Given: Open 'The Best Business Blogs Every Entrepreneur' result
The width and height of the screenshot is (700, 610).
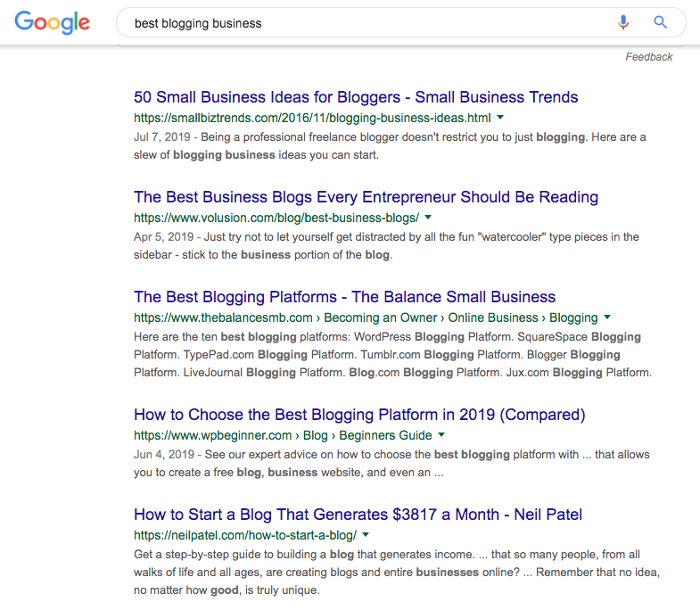Looking at the screenshot, I should 366,197.
